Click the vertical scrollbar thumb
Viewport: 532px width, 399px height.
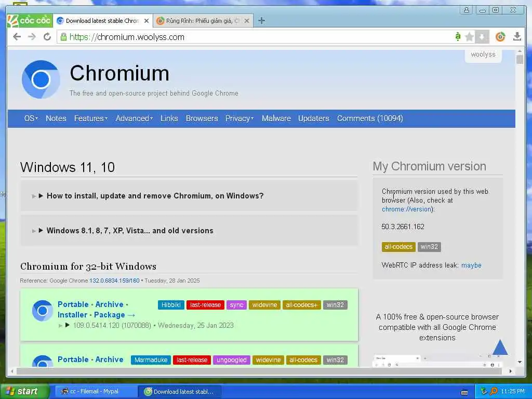[x=520, y=60]
